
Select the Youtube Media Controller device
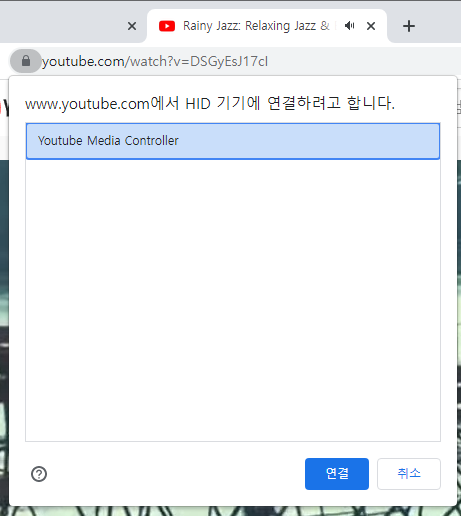[x=233, y=141]
